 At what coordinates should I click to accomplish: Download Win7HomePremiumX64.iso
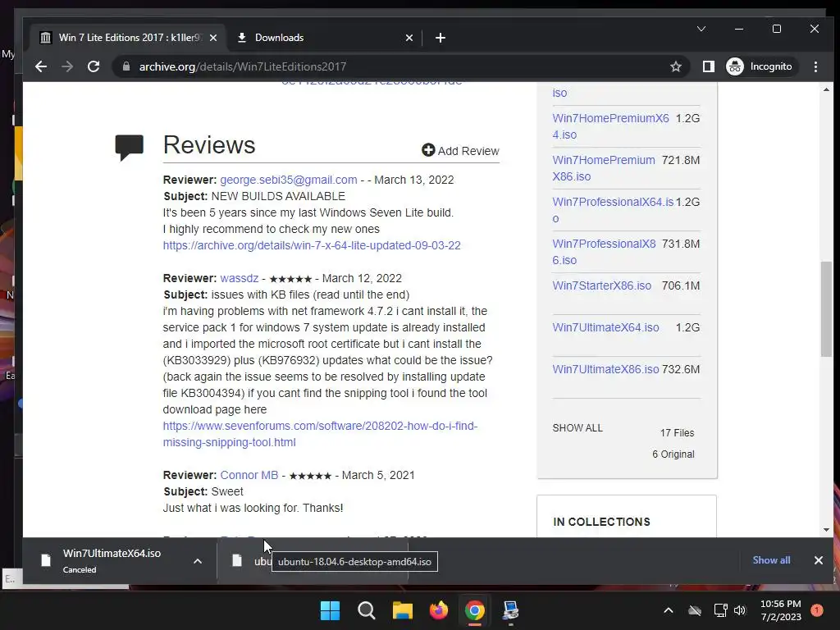(610, 126)
